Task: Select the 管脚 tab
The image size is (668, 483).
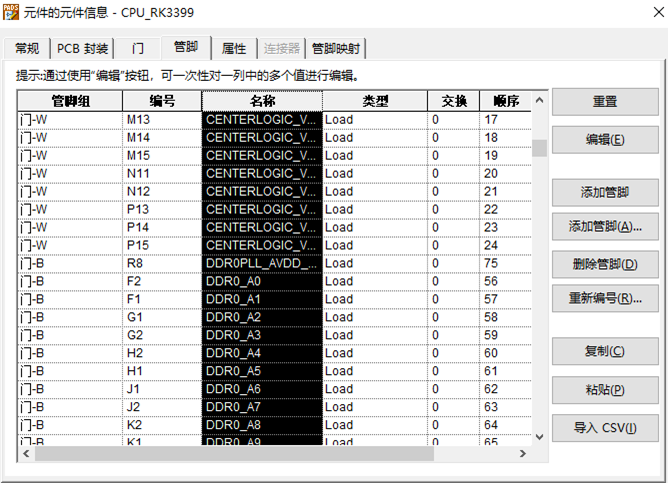Action: pos(186,47)
